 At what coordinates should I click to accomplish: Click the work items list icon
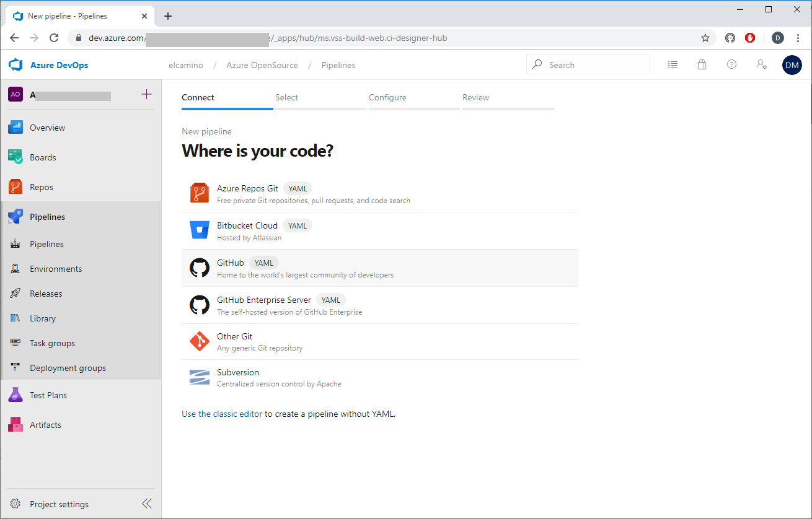coord(673,64)
